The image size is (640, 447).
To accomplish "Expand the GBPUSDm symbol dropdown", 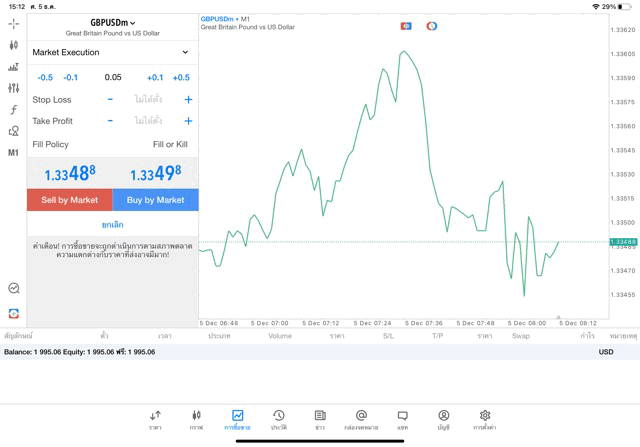I will [x=112, y=22].
